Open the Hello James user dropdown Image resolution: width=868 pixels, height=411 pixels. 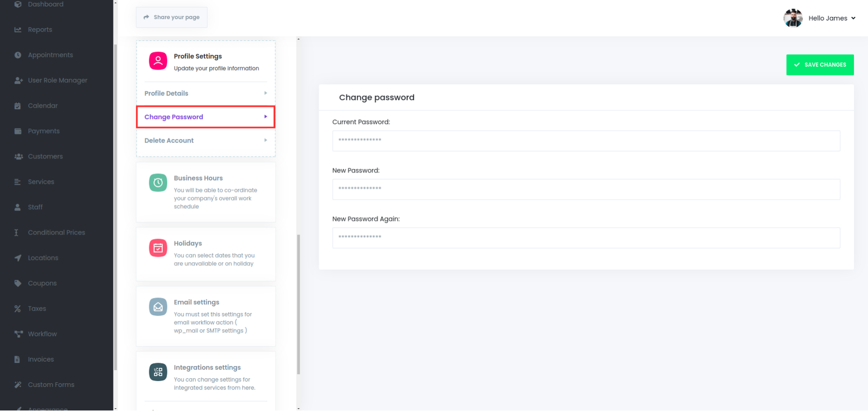tap(832, 18)
